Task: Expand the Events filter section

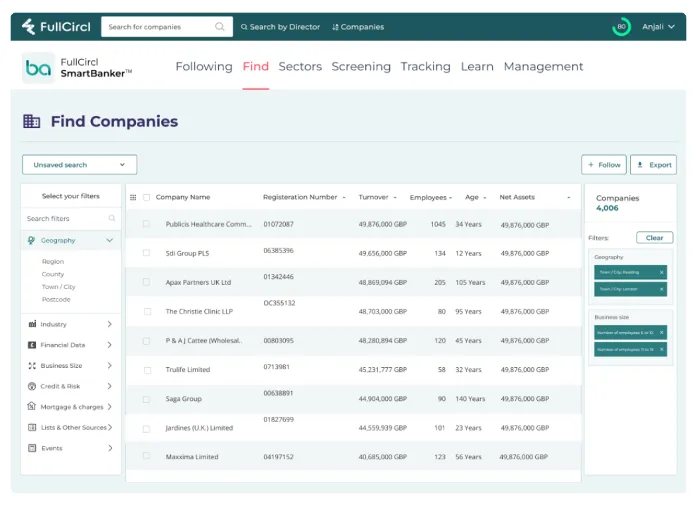Action: (x=110, y=448)
